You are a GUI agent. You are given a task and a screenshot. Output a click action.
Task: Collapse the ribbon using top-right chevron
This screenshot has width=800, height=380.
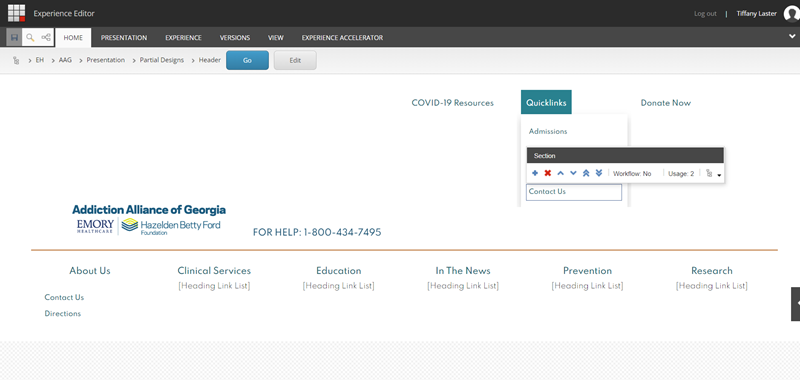pos(792,37)
